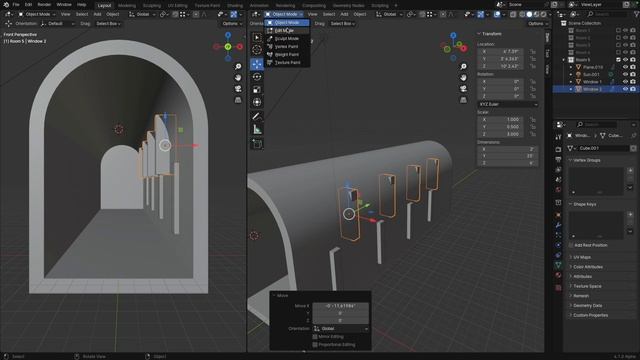
Task: Toggle render camera icon of Window 2
Action: 633,89
